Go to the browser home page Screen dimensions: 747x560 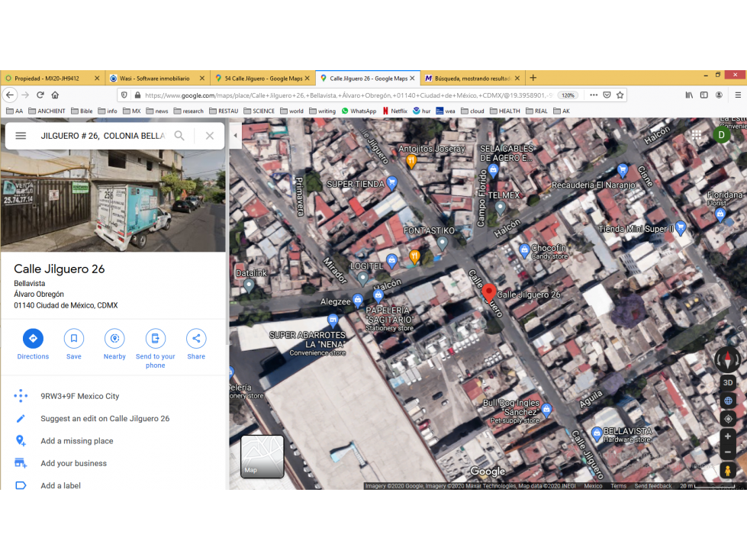[x=55, y=95]
